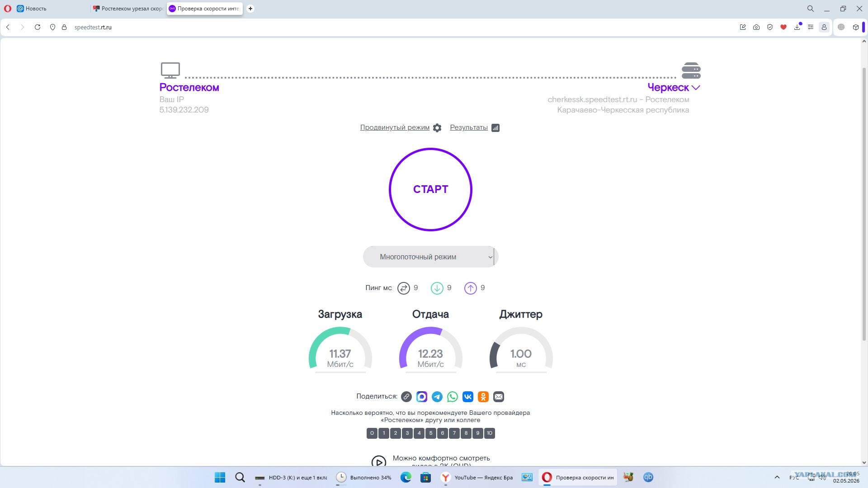Share the result by email envelope icon
This screenshot has height=488, width=868.
pos(499,397)
